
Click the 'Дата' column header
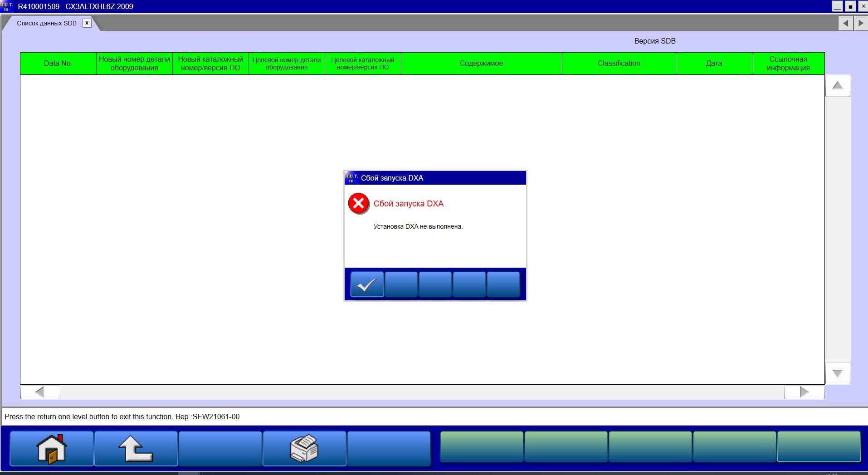[x=713, y=64]
